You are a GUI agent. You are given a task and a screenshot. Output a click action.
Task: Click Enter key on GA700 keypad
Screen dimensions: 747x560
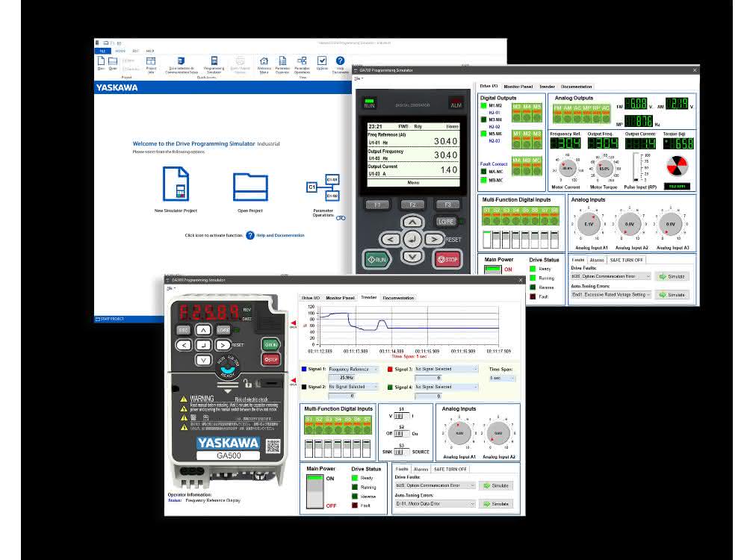tap(412, 240)
